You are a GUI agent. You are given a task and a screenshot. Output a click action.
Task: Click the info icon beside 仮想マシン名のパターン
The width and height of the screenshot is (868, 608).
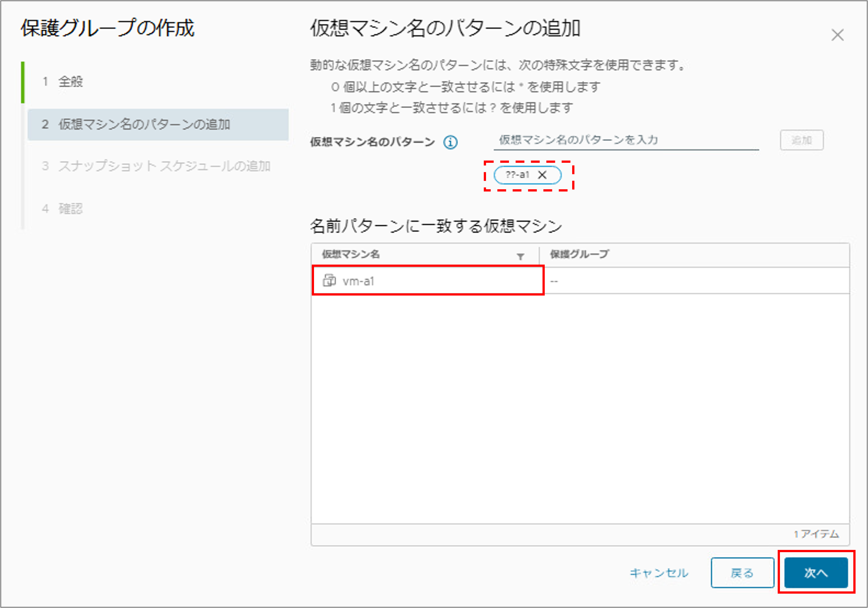(450, 143)
